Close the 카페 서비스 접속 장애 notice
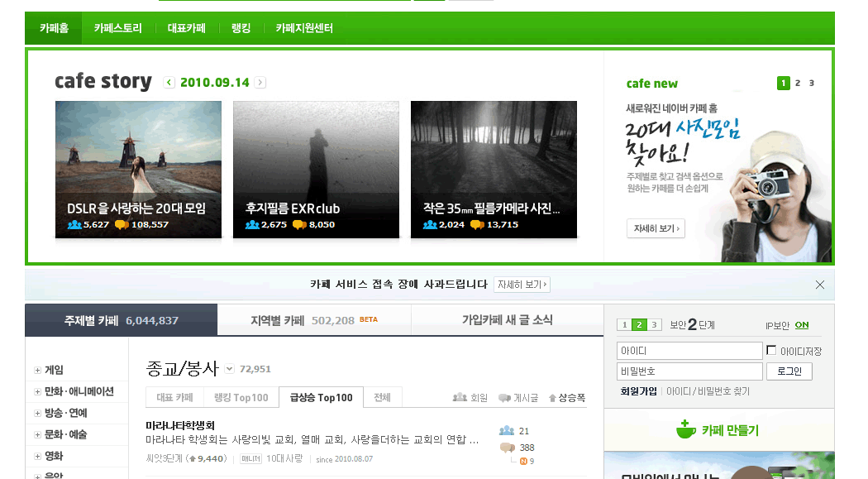 pos(819,285)
